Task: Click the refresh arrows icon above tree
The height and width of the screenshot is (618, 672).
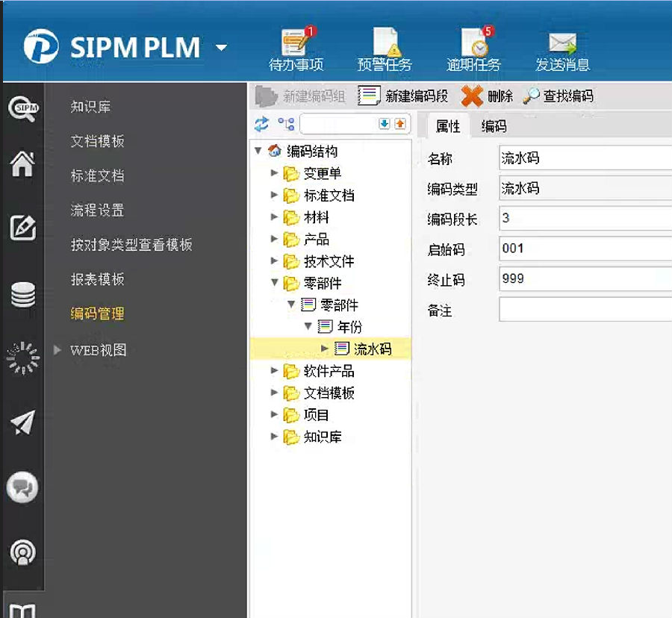Action: pos(261,124)
